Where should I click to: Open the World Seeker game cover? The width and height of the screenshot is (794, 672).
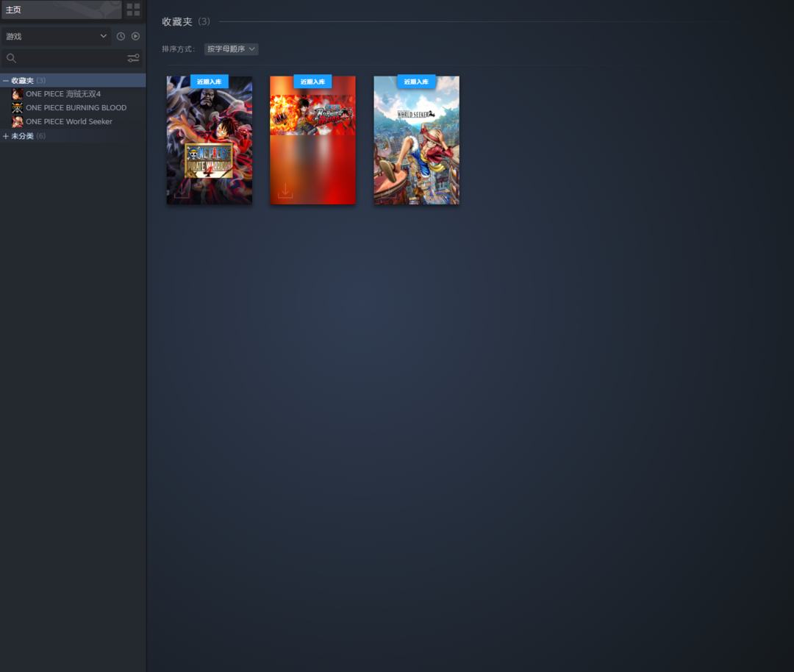pyautogui.click(x=416, y=140)
